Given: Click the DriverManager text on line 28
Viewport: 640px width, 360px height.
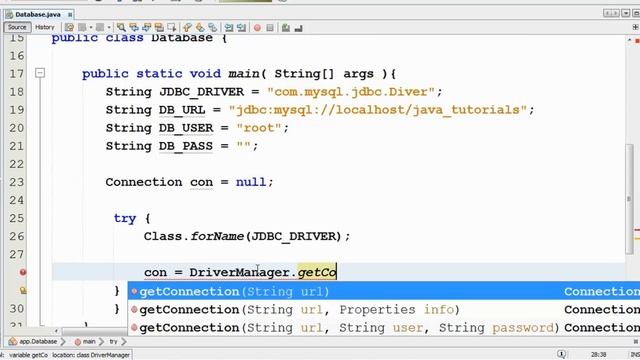Looking at the screenshot, I should (240, 272).
